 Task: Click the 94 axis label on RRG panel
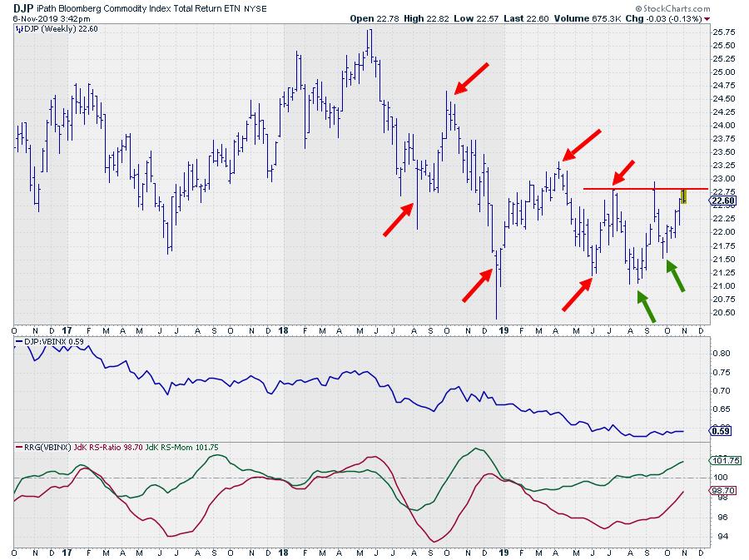(721, 537)
